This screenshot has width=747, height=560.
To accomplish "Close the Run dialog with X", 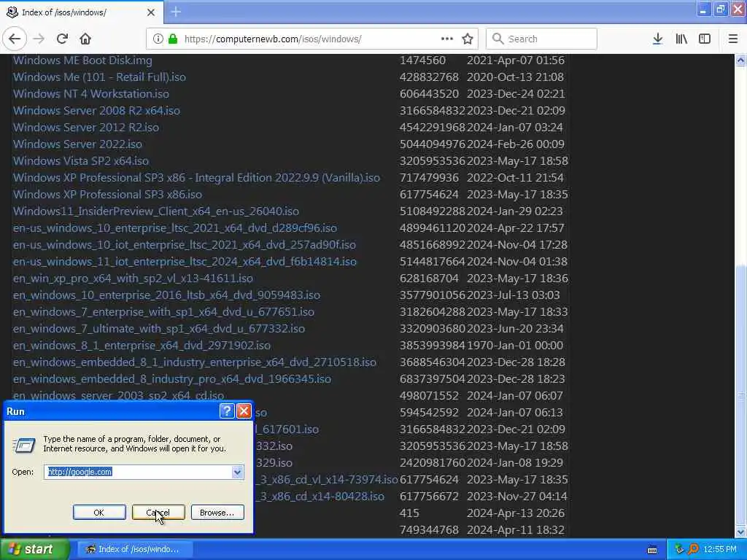I will click(x=244, y=411).
